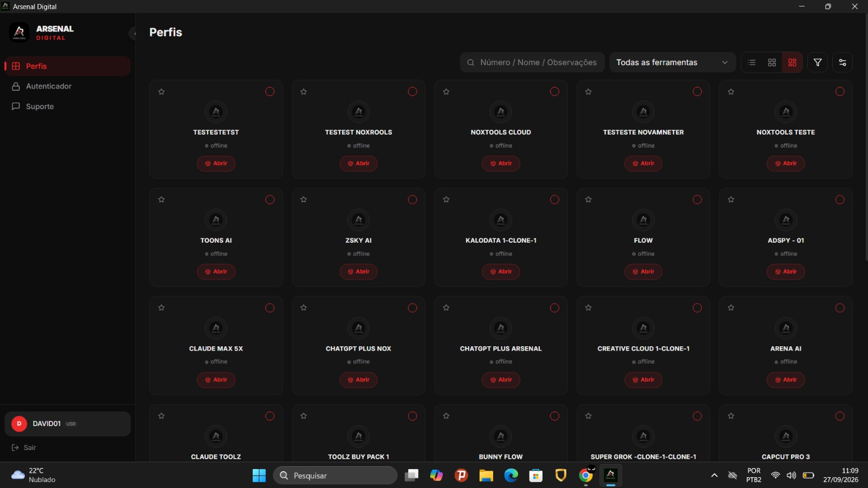
Task: Focus the Número / Nome / Observações search field
Action: (532, 62)
